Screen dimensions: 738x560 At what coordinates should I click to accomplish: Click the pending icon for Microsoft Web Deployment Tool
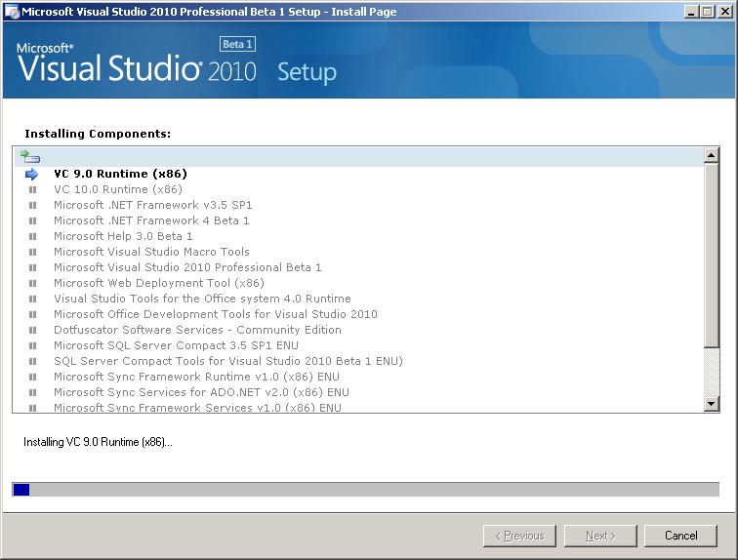click(x=32, y=284)
